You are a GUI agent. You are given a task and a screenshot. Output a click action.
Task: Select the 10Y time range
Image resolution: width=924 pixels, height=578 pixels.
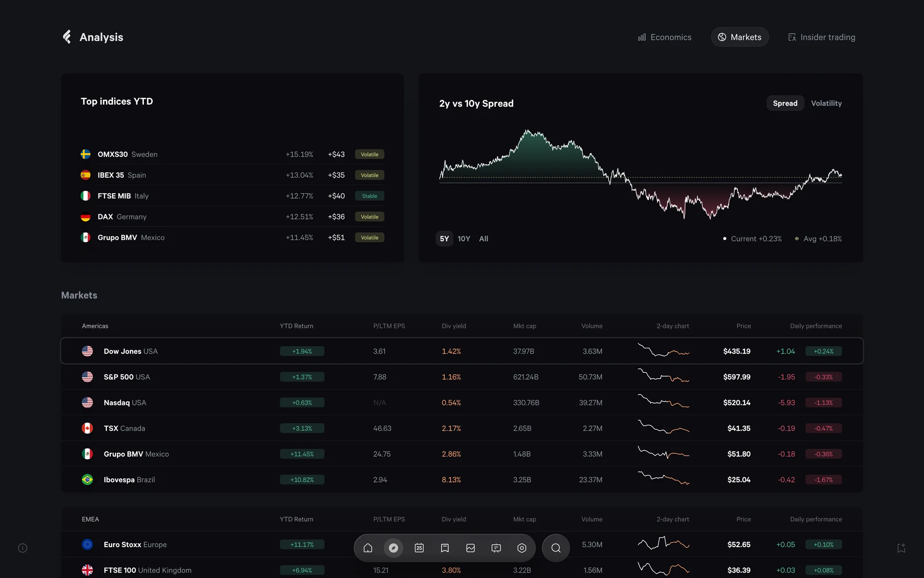click(x=464, y=239)
